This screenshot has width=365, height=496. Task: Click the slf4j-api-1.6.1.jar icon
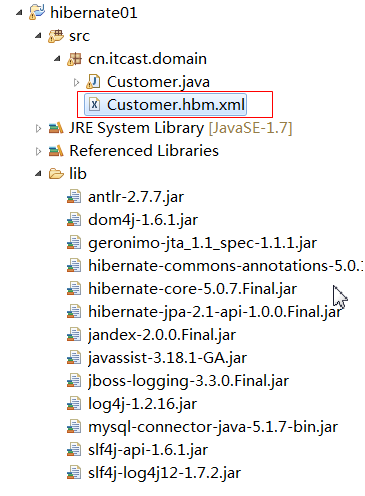74,450
